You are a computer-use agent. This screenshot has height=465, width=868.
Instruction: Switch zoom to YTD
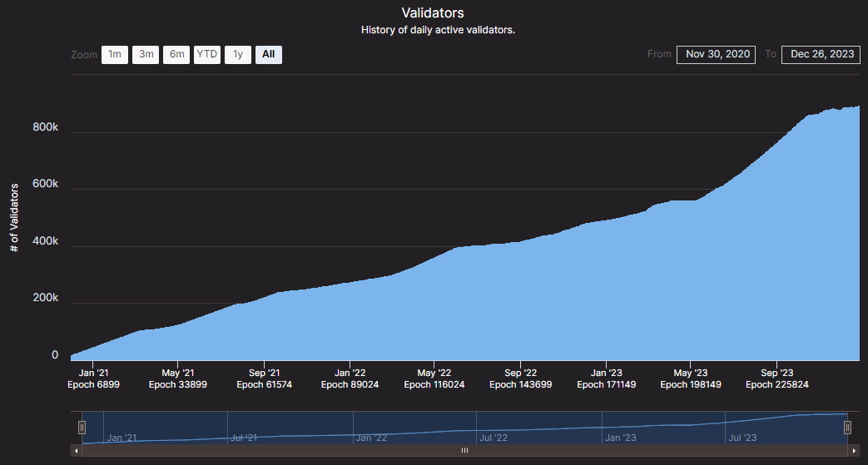[206, 55]
